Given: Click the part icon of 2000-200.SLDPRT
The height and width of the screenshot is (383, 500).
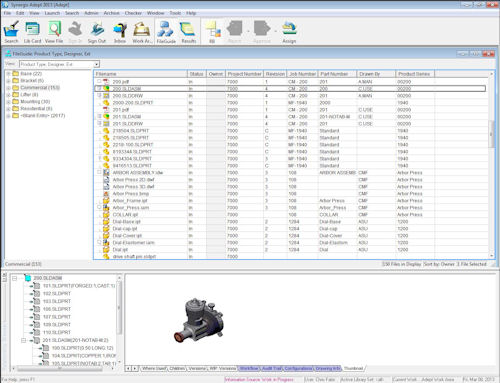Looking at the screenshot, I should click(106, 103).
